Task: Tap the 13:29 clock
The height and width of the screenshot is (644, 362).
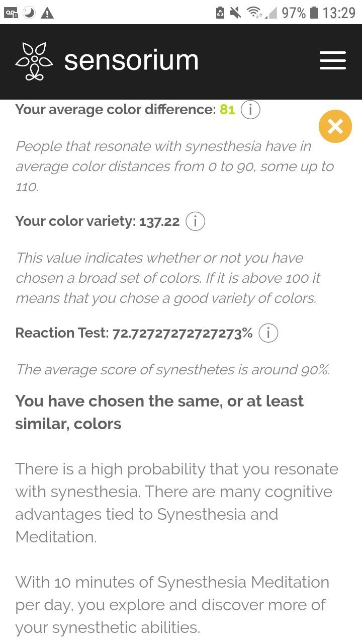Action: pos(339,13)
